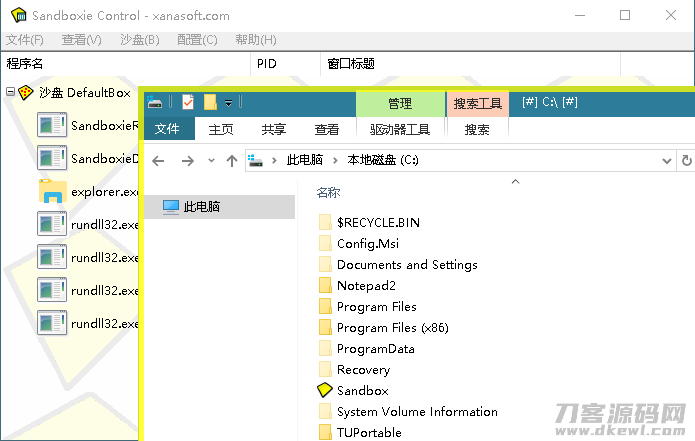Image resolution: width=695 pixels, height=441 pixels.
Task: Select the 沙盘 DefaultBox tree label
Action: (85, 93)
